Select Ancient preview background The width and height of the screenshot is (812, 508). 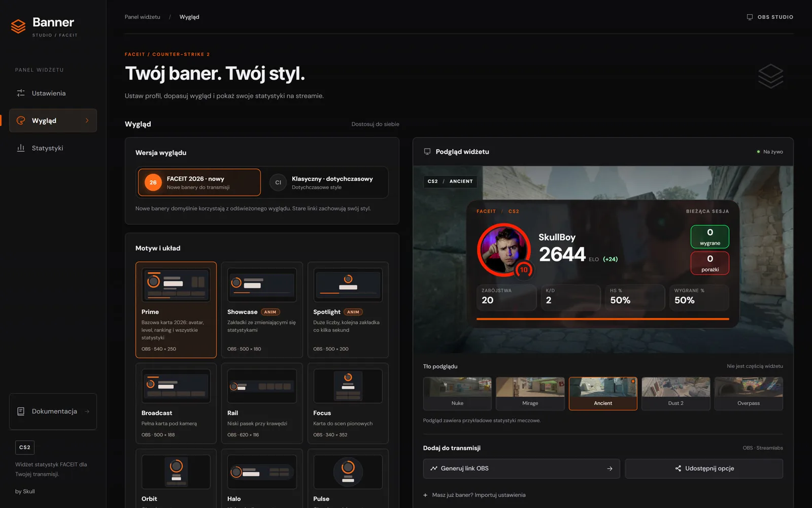coord(603,394)
